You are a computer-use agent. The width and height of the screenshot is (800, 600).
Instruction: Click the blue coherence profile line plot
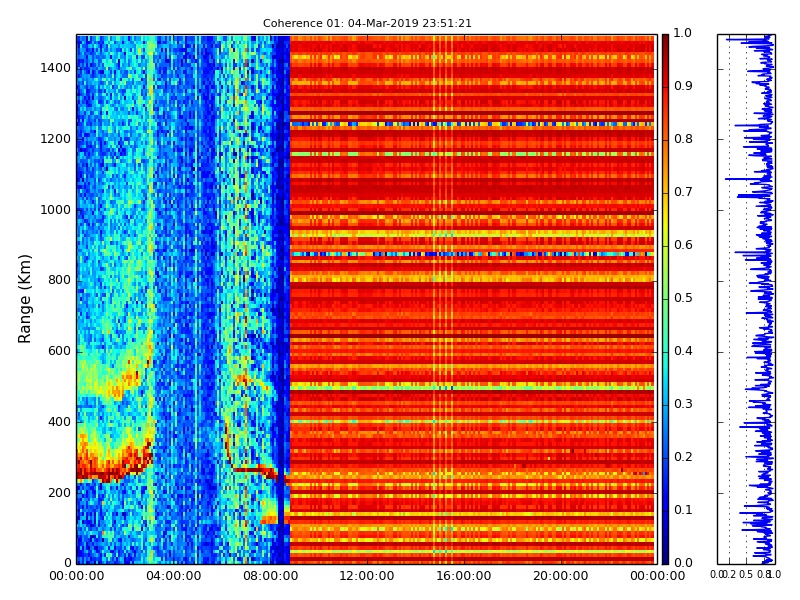(746, 299)
